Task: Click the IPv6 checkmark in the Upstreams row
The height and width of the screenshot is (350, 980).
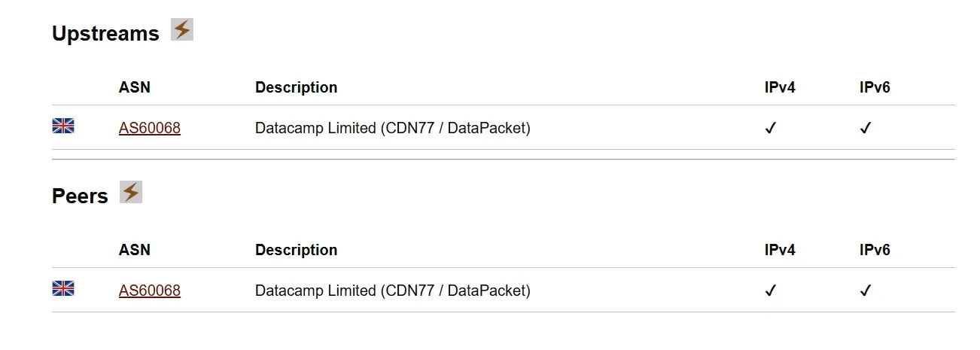Action: tap(865, 129)
